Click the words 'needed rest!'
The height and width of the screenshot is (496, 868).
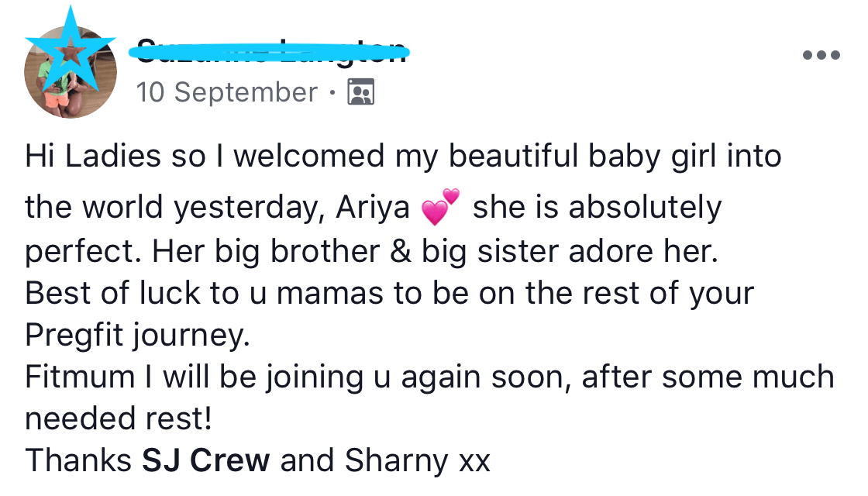118,419
